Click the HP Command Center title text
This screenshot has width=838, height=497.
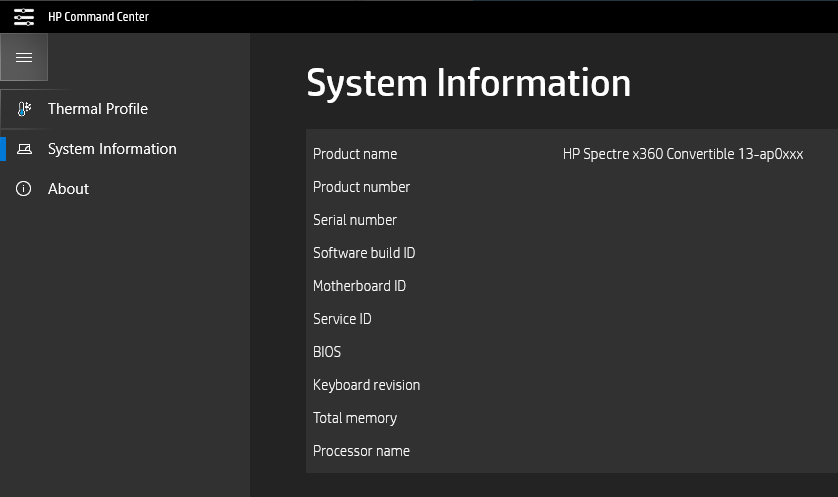(x=98, y=17)
